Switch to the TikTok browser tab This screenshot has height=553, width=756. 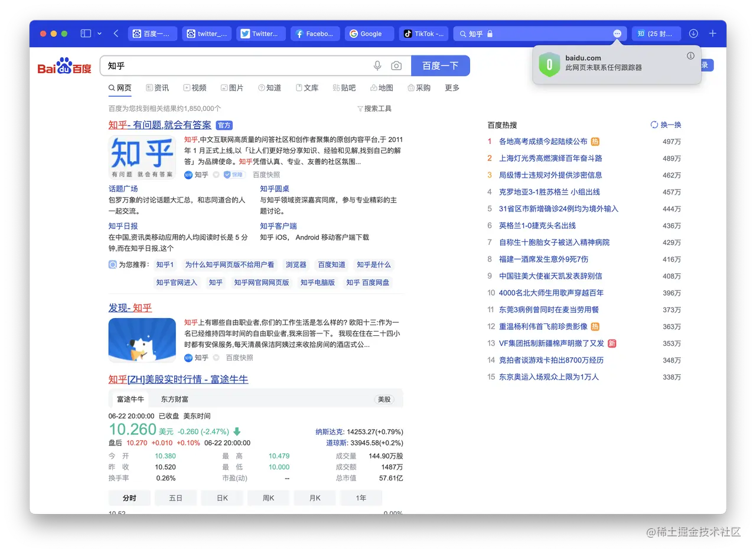[x=424, y=34]
